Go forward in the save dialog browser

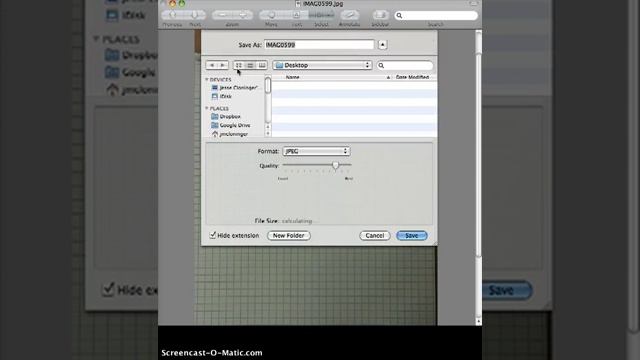(x=222, y=65)
